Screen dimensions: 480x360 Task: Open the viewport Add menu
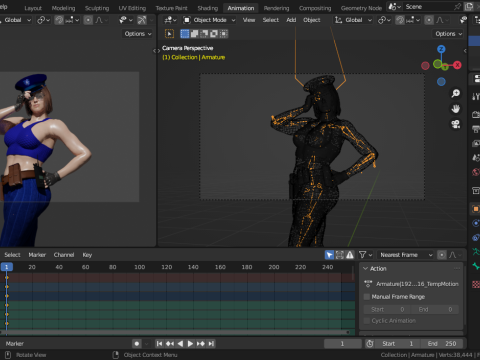[x=291, y=20]
